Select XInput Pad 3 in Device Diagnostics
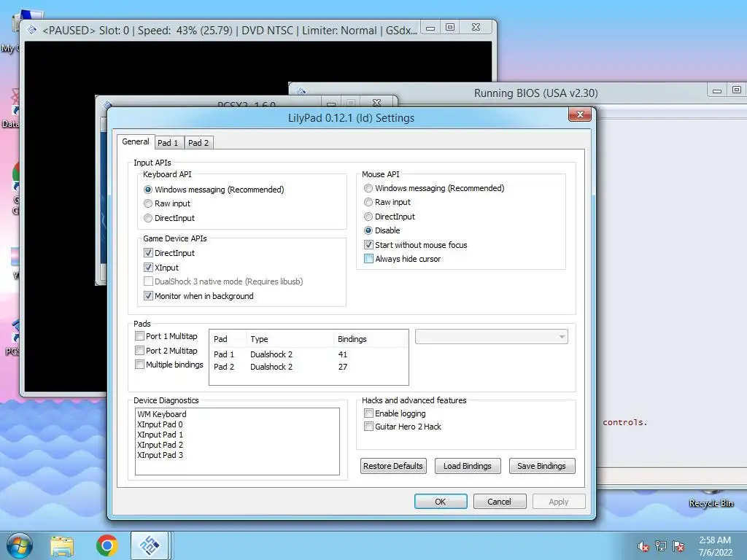Screen dimensions: 747x560 (160, 455)
